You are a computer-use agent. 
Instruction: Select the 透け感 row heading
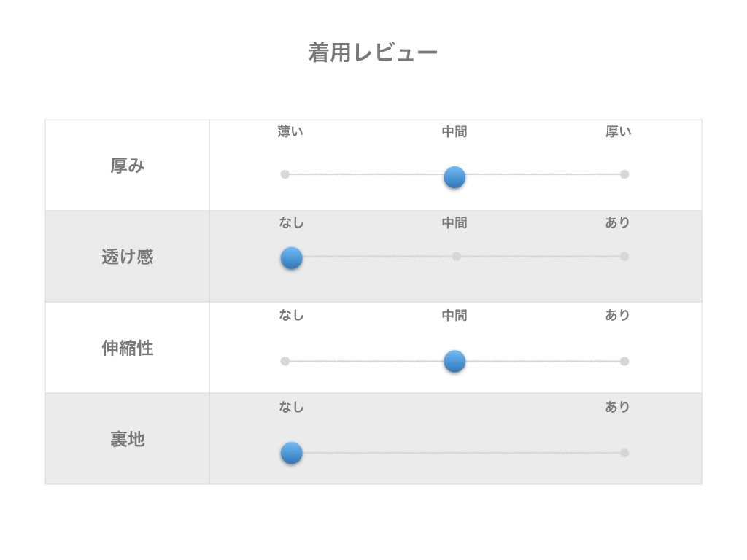tap(128, 257)
